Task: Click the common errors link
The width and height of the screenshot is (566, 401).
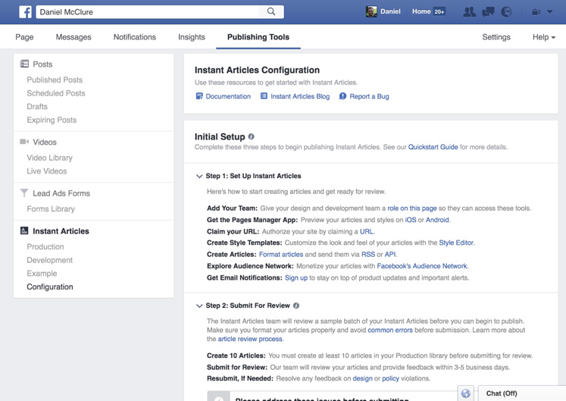Action: 390,330
